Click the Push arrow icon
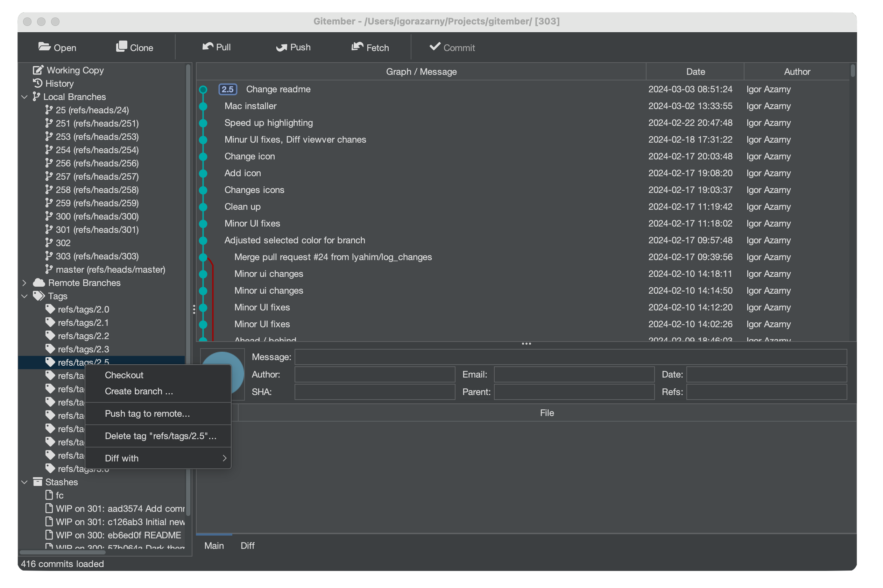The width and height of the screenshot is (883, 588). click(x=282, y=47)
